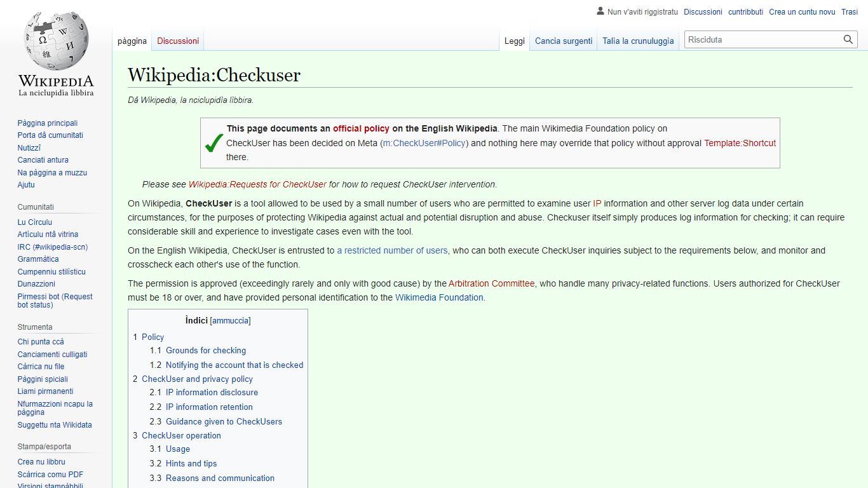This screenshot has height=488, width=868.
Task: Click Scàrrica comu PDF
Action: tap(50, 475)
